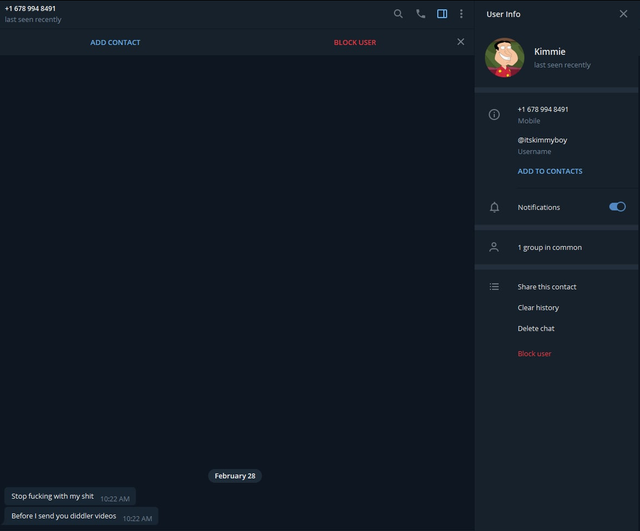
Task: Open the three-dot more options menu
Action: [461, 14]
